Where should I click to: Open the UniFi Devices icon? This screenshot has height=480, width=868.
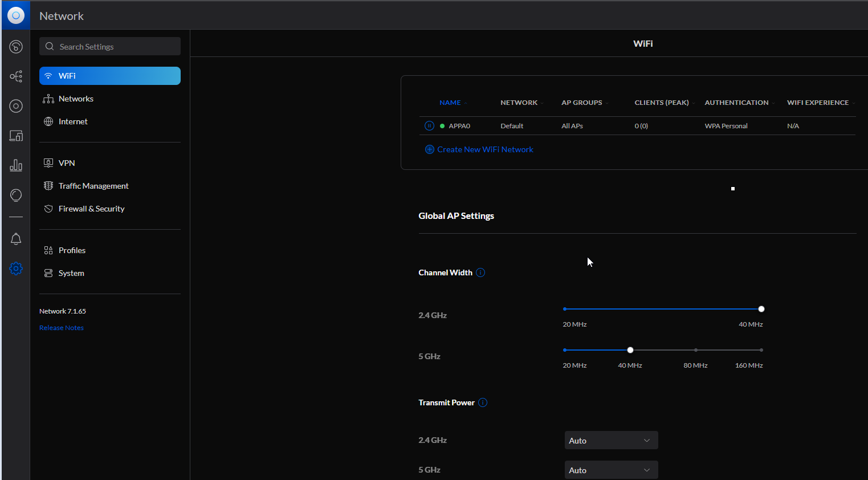[x=16, y=106]
